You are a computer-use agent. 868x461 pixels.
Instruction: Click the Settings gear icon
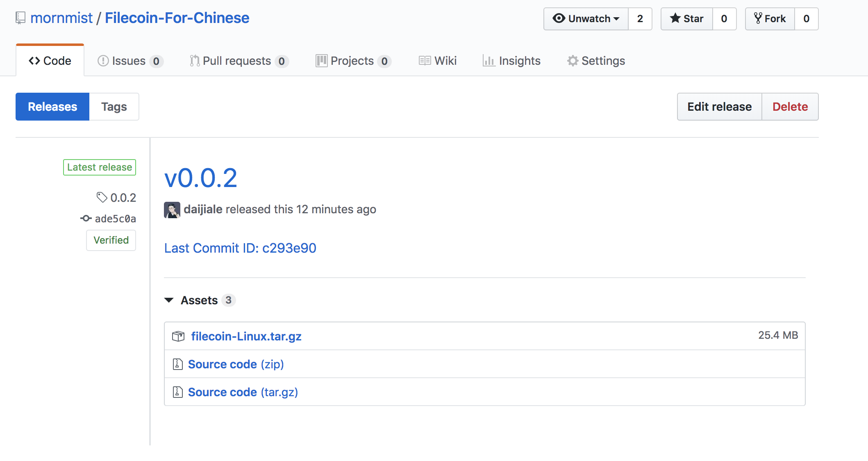coord(573,61)
